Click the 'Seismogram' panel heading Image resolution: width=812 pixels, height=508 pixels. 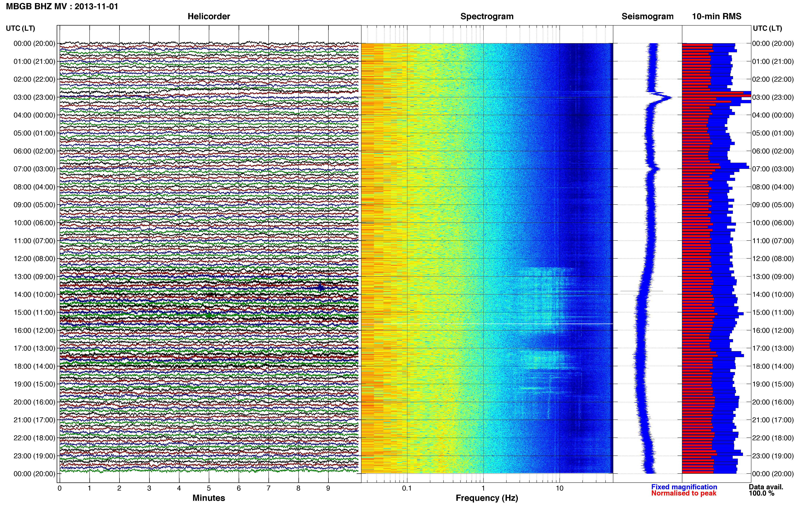(x=648, y=16)
